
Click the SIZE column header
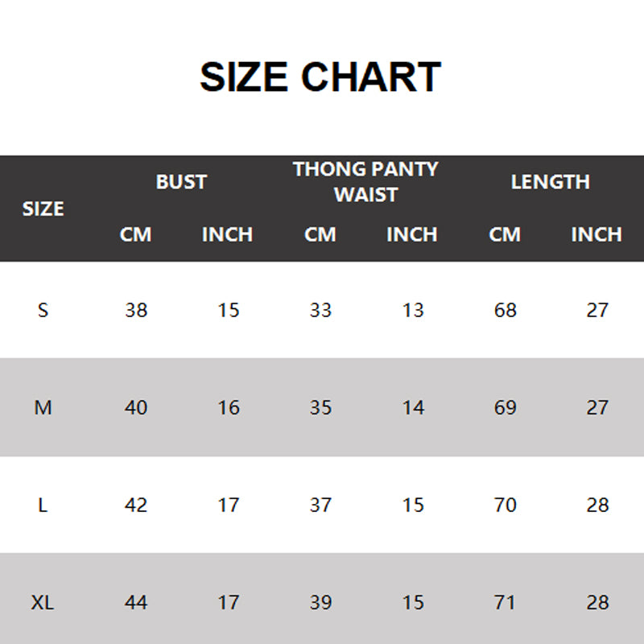43,208
